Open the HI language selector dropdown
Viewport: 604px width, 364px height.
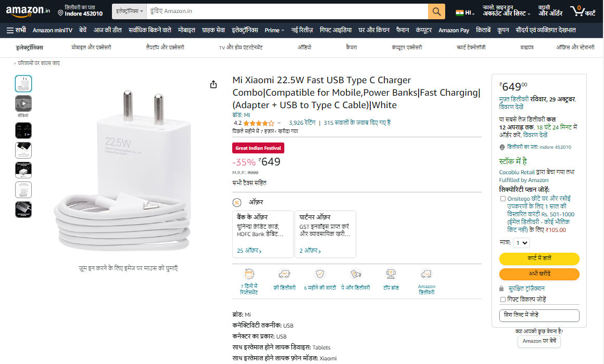point(465,12)
